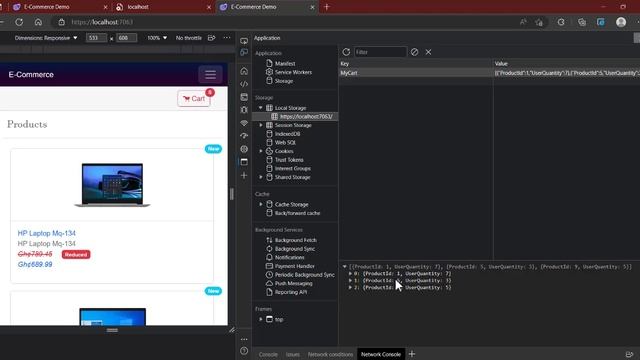This screenshot has height=360, width=640.
Task: Open the No throttle dropdown
Action: tap(189, 38)
